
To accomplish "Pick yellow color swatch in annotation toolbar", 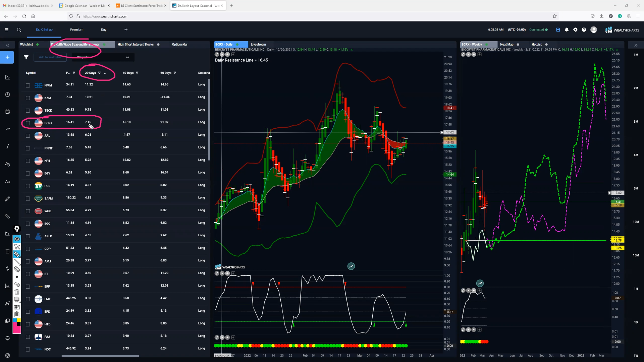I will click(x=18, y=320).
